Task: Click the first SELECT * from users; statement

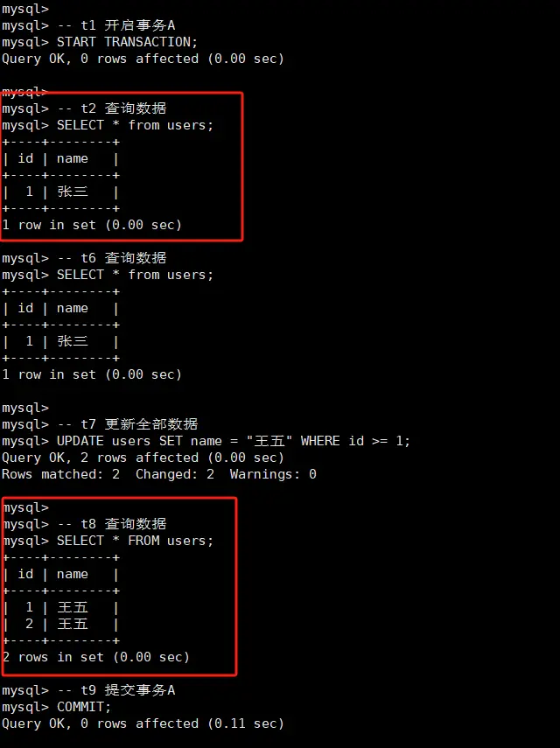Action: (x=135, y=125)
